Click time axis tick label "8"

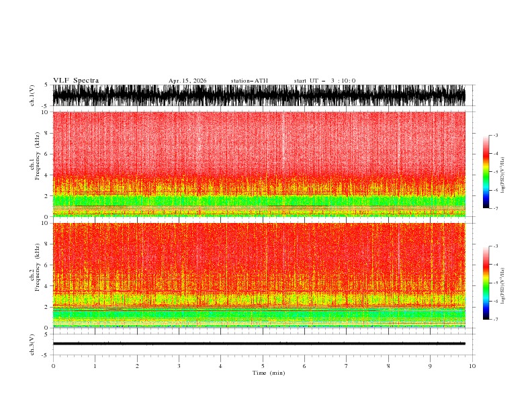pyautogui.click(x=388, y=366)
